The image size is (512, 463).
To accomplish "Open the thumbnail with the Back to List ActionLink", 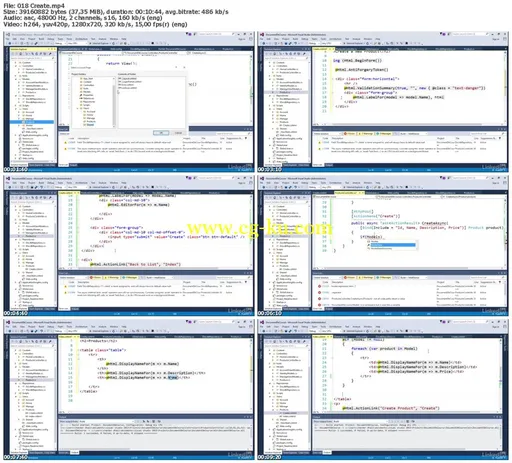I will coord(129,246).
